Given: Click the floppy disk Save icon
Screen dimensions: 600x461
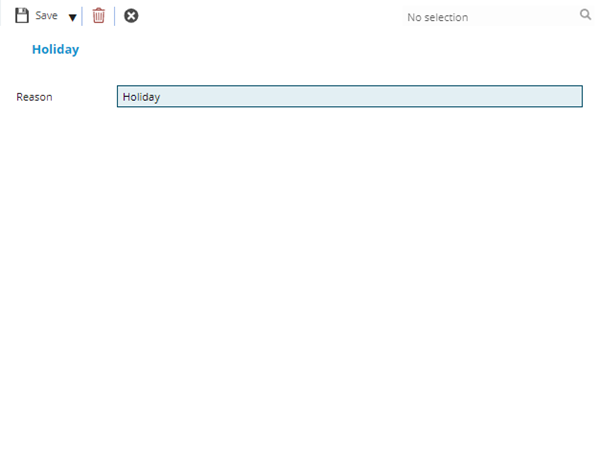Looking at the screenshot, I should pos(22,16).
